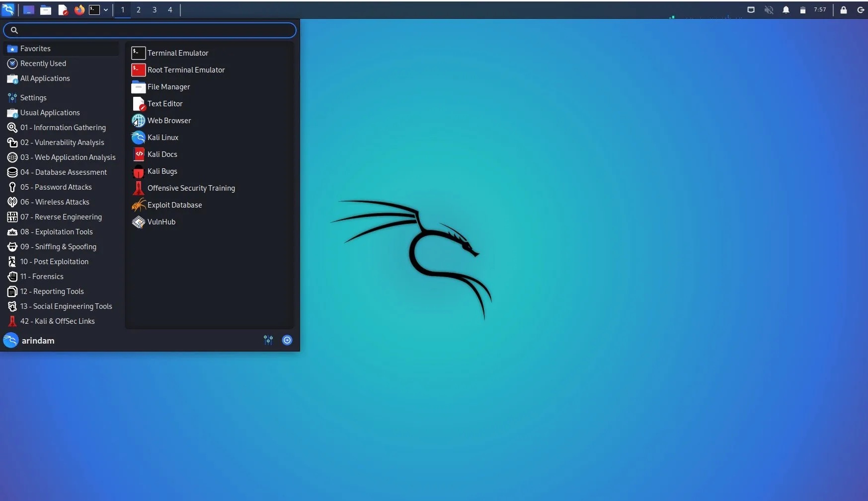This screenshot has width=868, height=501.
Task: Open the File Manager favorite
Action: (x=168, y=87)
